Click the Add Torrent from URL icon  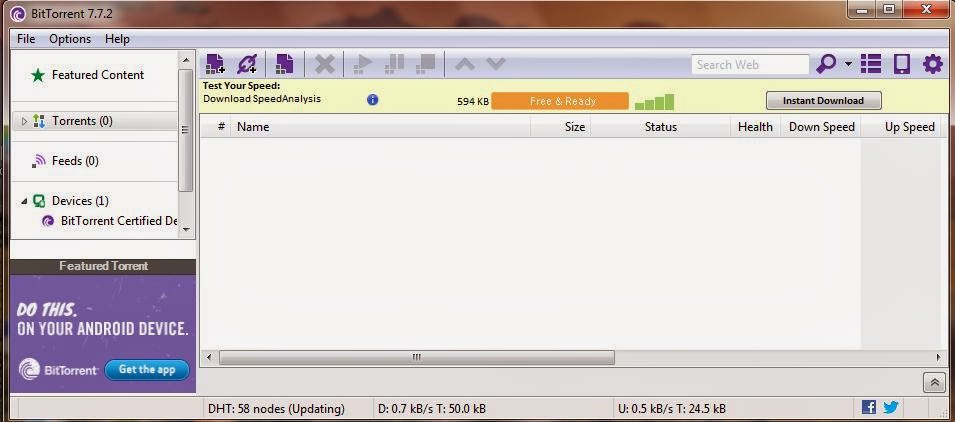[x=247, y=63]
